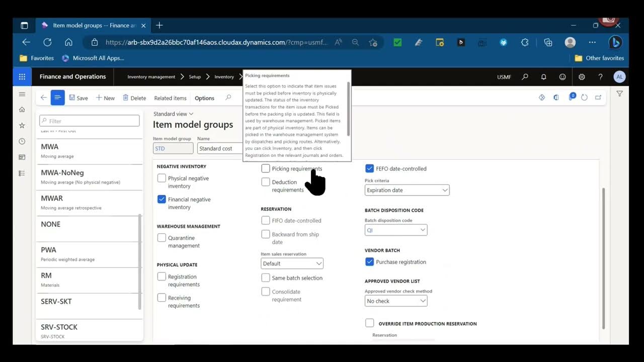Screen dimensions: 644x362
Task: Delete the current record
Action: pos(134,98)
